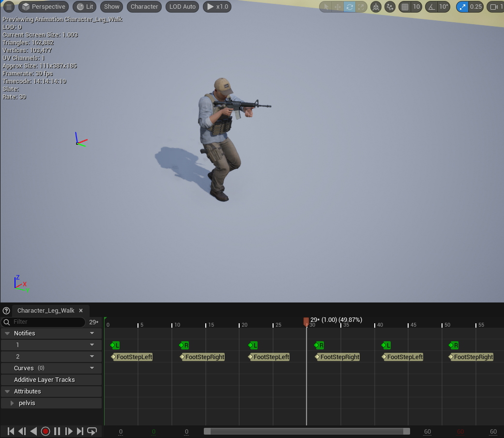Open the Curves options dropdown
Viewport: 504px width, 438px height.
click(x=92, y=368)
